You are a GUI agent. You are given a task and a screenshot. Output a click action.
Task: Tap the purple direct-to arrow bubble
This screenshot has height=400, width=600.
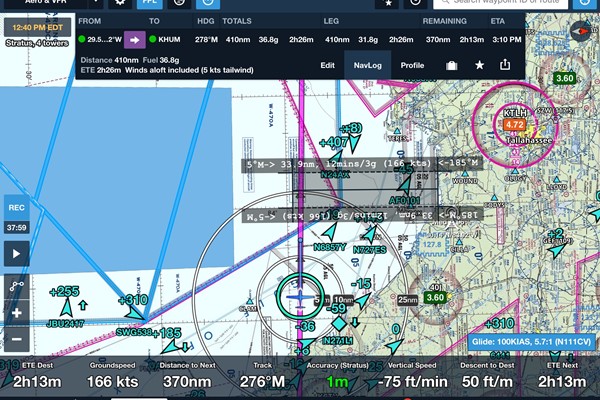coord(135,40)
